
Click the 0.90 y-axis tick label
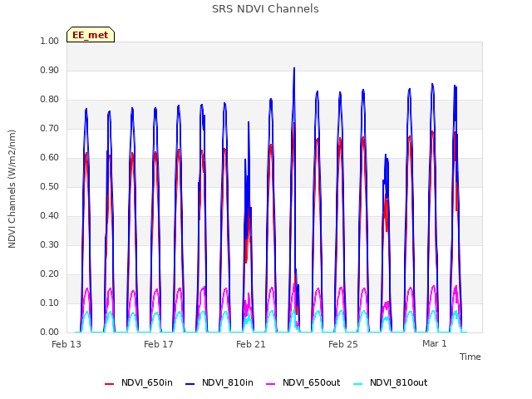pos(50,70)
